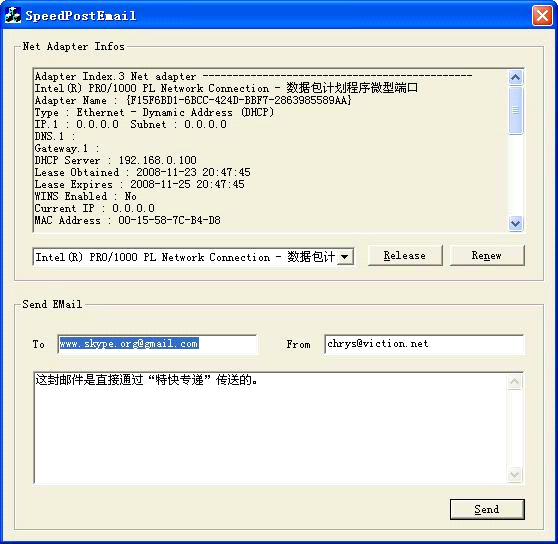Click the adapter info scrollbar thumb

coord(515,110)
